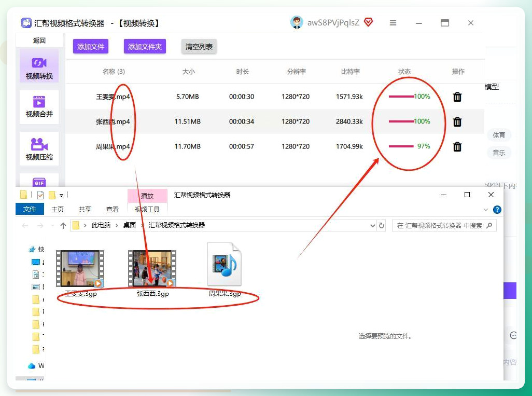Select the 王雯雯.3gp video thumbnail
The image size is (532, 396).
[80, 269]
